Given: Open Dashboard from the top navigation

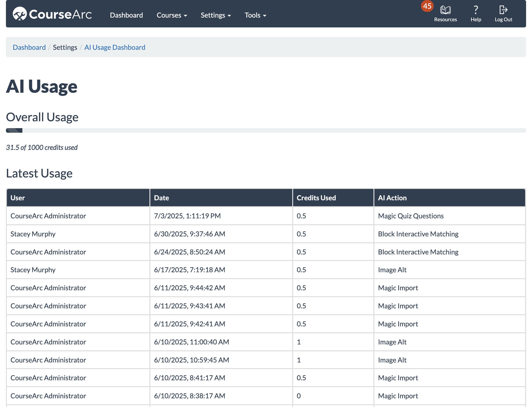Looking at the screenshot, I should (126, 15).
